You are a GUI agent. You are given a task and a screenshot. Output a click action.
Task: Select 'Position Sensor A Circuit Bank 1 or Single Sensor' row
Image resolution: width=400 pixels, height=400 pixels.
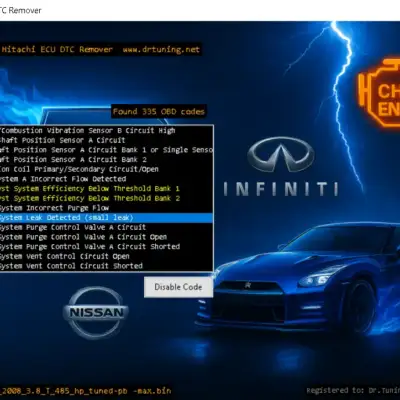pos(106,150)
